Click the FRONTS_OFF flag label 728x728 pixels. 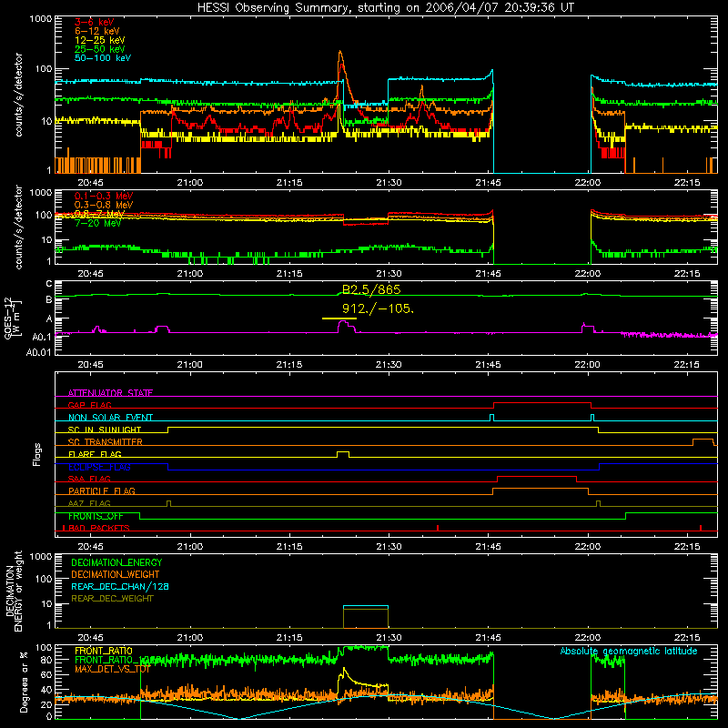(96, 516)
